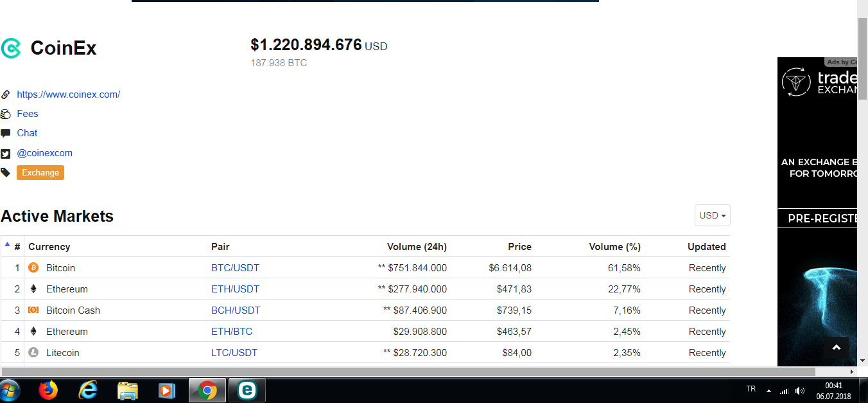Sort by Volume (24h) column header
The width and height of the screenshot is (868, 403).
(x=417, y=247)
